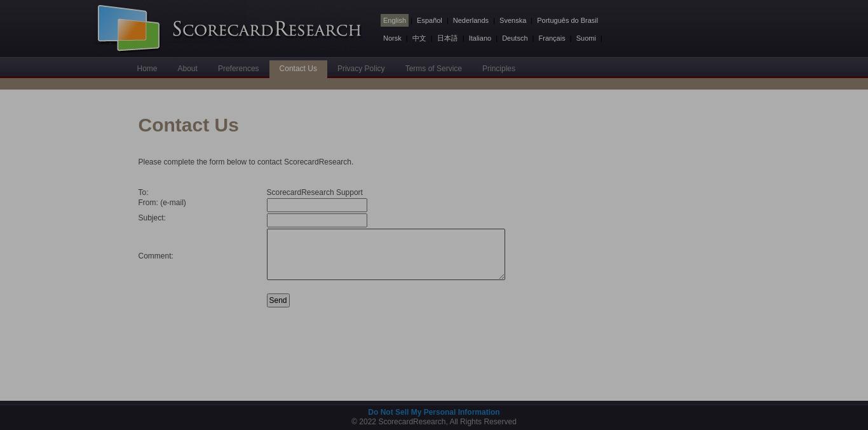Click the Comment box resize grip
Image resolution: width=868 pixels, height=430 pixels.
point(501,276)
